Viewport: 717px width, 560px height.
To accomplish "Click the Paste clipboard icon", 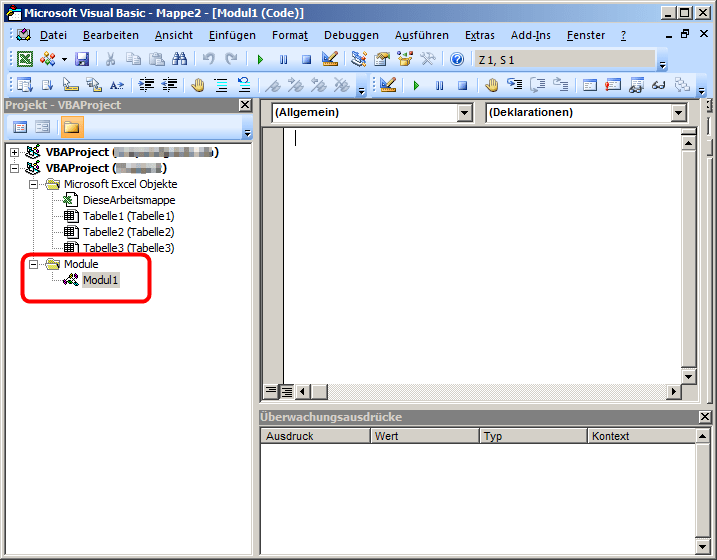I will coord(157,59).
